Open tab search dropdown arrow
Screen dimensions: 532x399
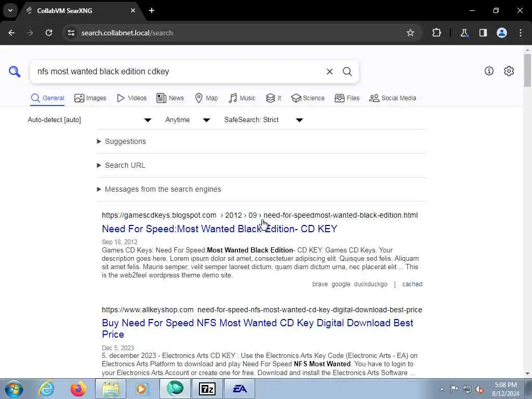[x=10, y=10]
